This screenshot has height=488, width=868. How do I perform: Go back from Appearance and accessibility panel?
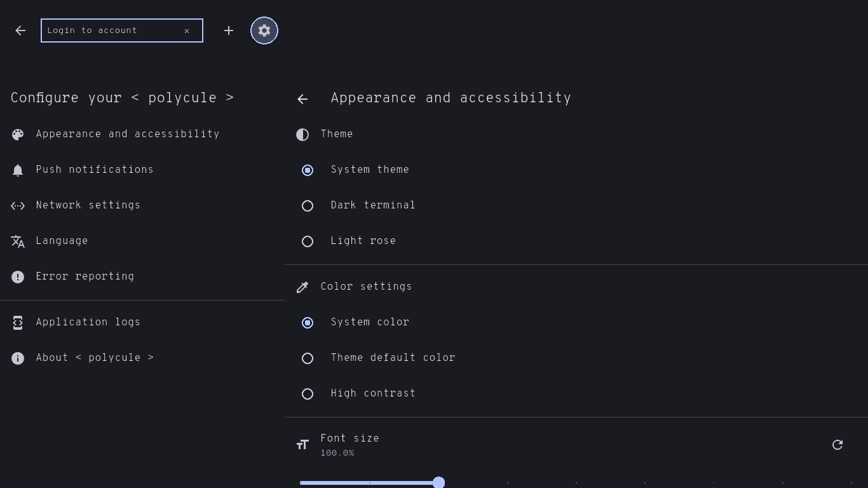coord(302,98)
